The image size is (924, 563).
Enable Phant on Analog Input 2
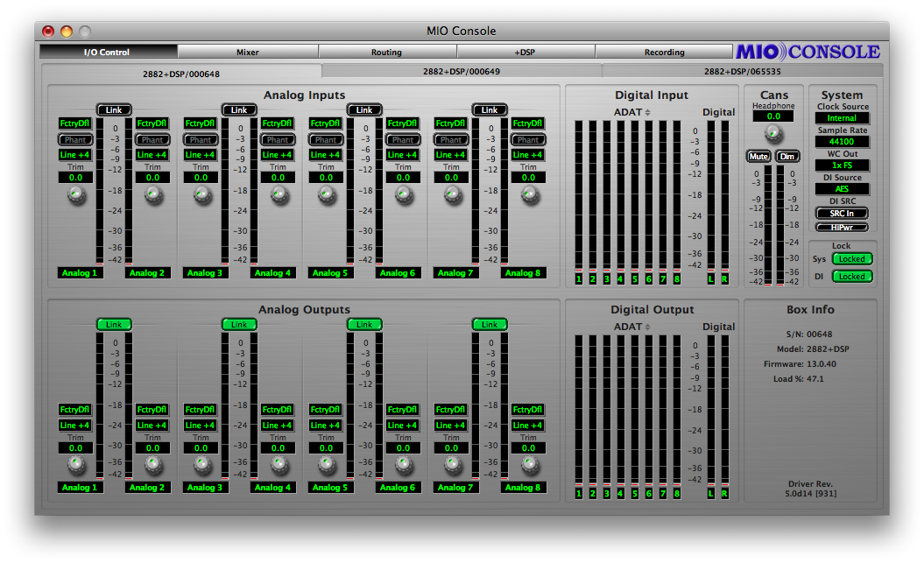152,139
